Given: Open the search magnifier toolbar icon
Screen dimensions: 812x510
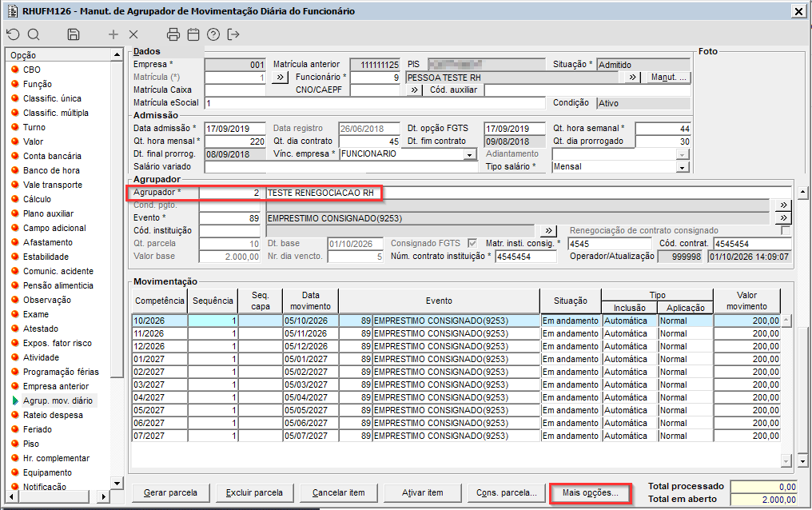Looking at the screenshot, I should pos(34,34).
